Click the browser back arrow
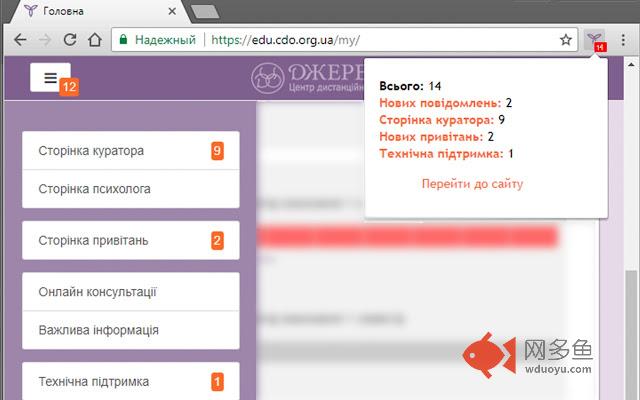This screenshot has width=640, height=400. (20, 40)
